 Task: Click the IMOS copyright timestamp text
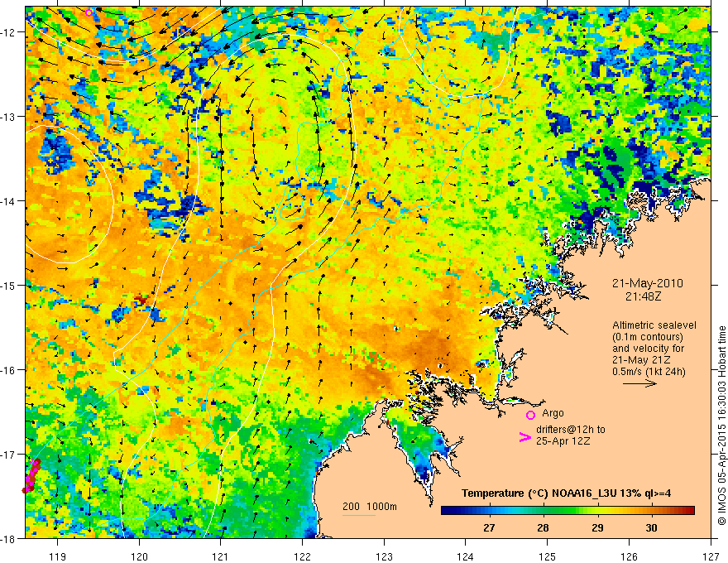click(721, 425)
